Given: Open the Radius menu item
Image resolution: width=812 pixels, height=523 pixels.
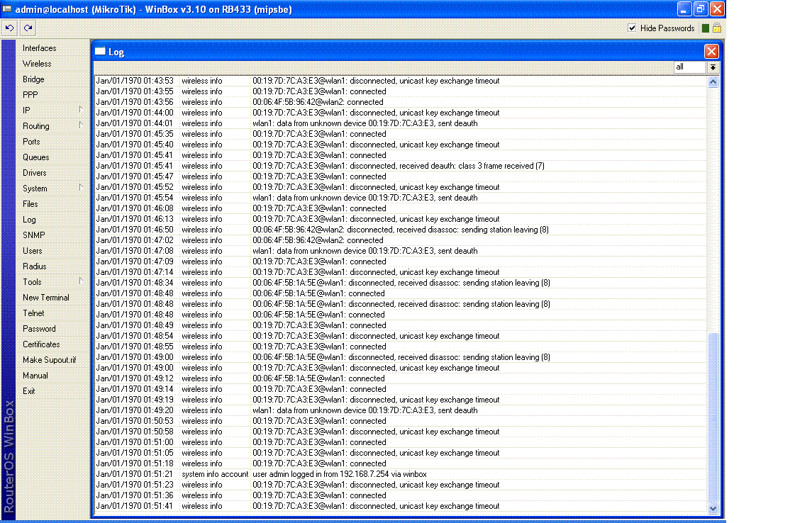Looking at the screenshot, I should pos(34,266).
